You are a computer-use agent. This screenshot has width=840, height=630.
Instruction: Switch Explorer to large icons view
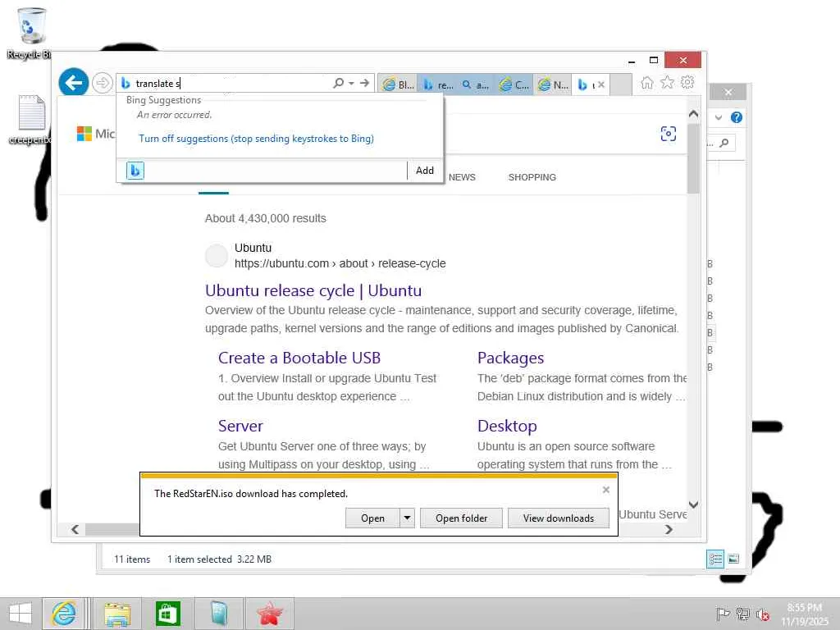733,559
